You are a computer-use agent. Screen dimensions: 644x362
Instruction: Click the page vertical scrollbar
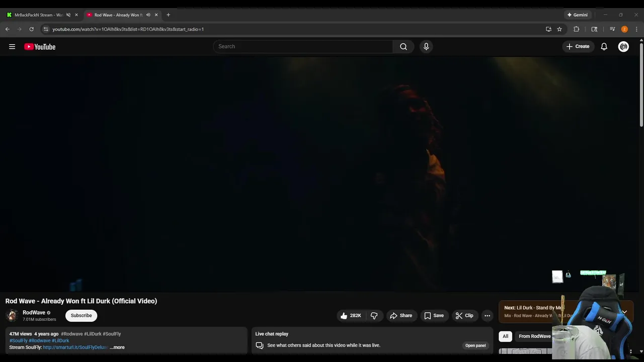coord(641,85)
